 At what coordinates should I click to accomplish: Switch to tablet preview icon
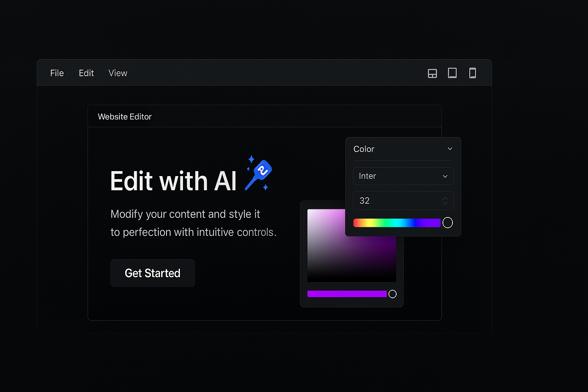(452, 73)
